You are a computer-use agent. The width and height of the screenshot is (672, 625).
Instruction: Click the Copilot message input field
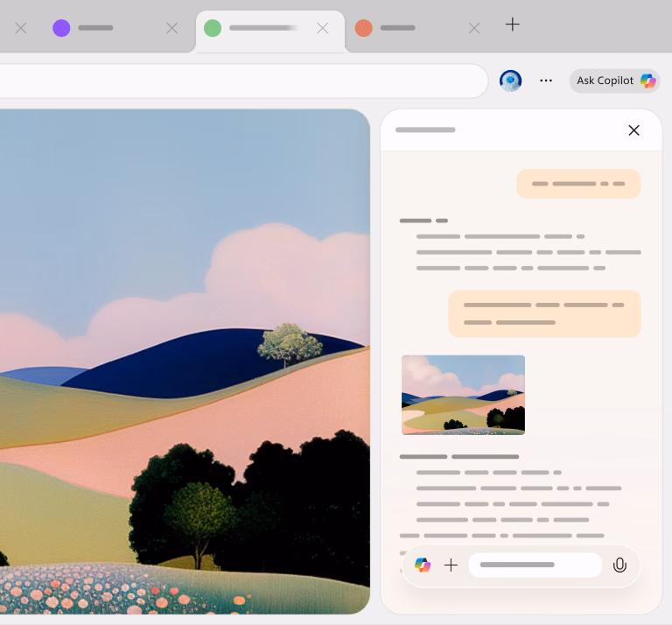(534, 565)
